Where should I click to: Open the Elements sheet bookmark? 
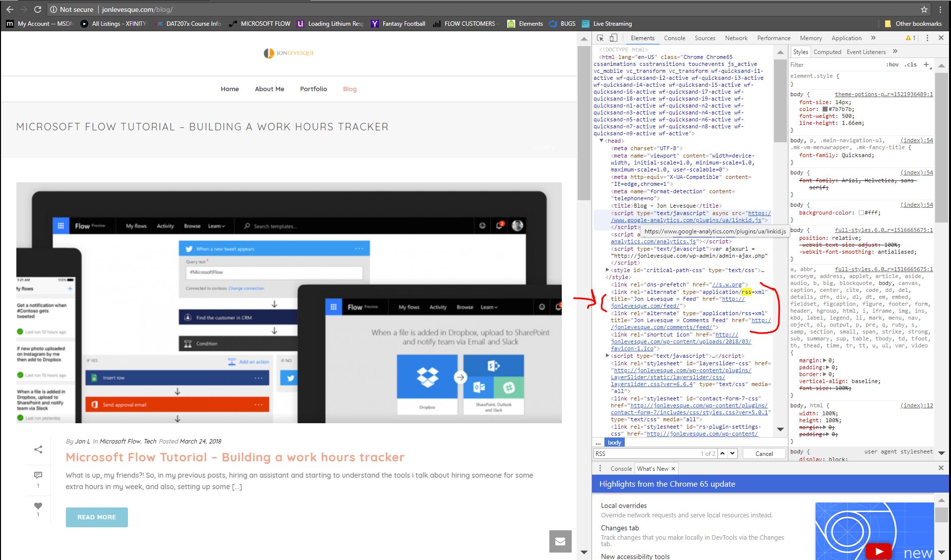(525, 24)
